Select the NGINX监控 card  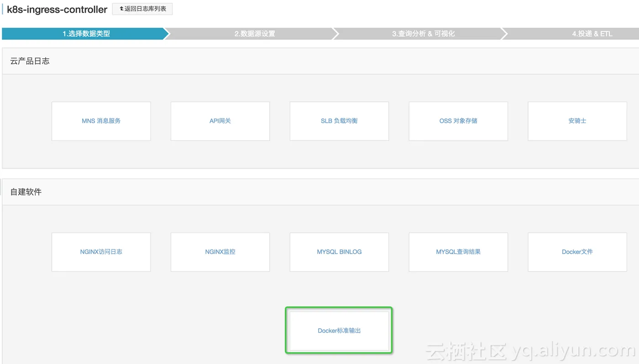[220, 252]
